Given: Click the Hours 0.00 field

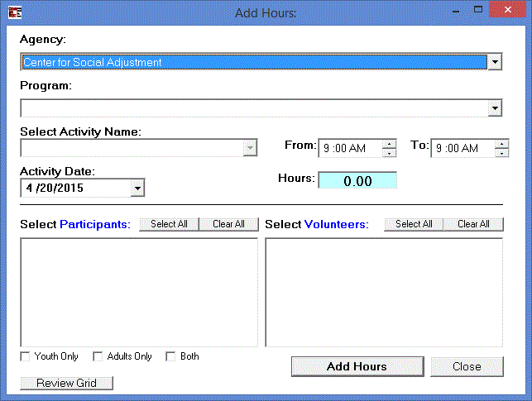Looking at the screenshot, I should coord(357,180).
